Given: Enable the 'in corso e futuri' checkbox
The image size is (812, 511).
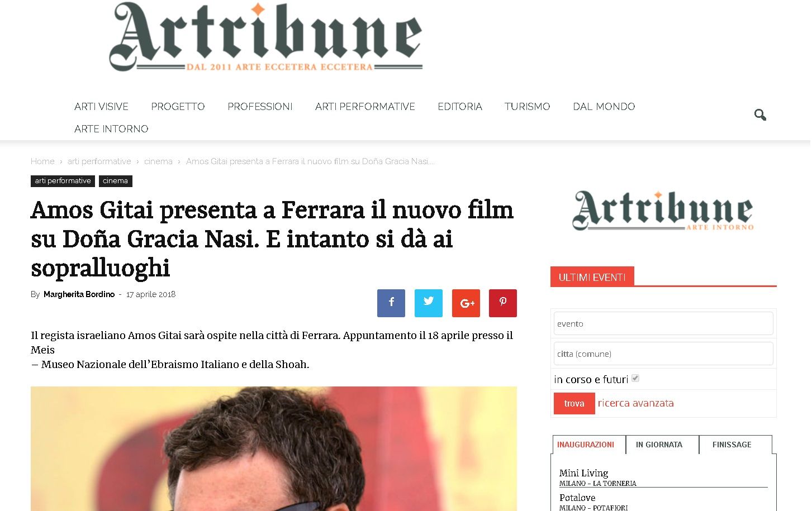Looking at the screenshot, I should click(635, 378).
